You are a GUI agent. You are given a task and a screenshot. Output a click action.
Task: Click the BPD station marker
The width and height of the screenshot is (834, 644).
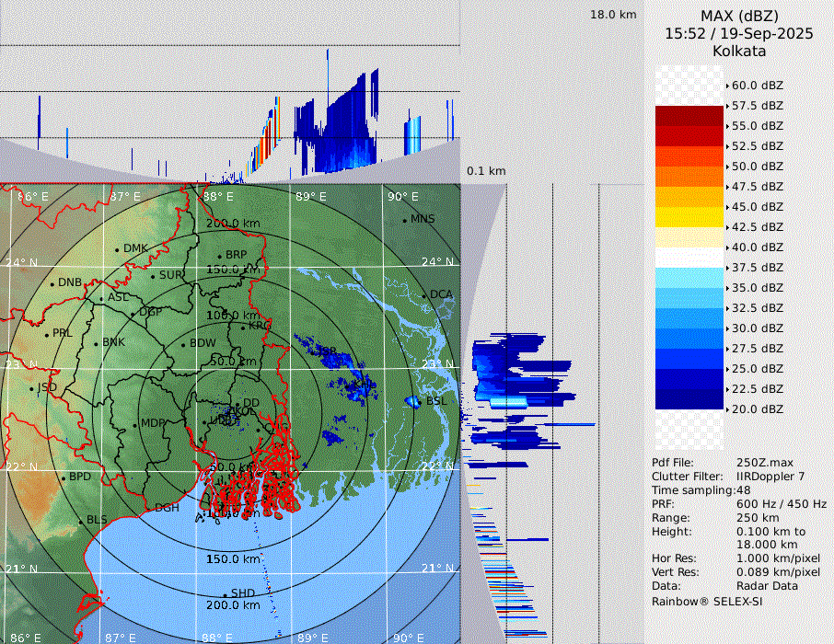point(63,478)
